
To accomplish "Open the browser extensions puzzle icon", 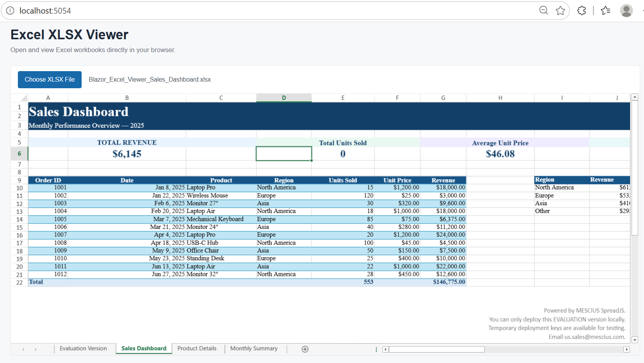I will tap(582, 10).
